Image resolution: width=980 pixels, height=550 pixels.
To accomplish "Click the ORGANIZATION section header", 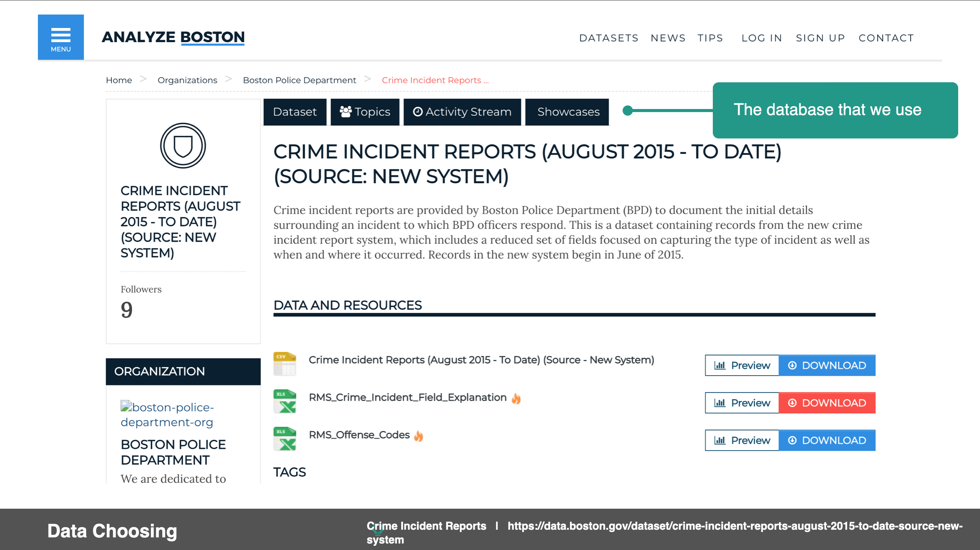I will (x=183, y=371).
